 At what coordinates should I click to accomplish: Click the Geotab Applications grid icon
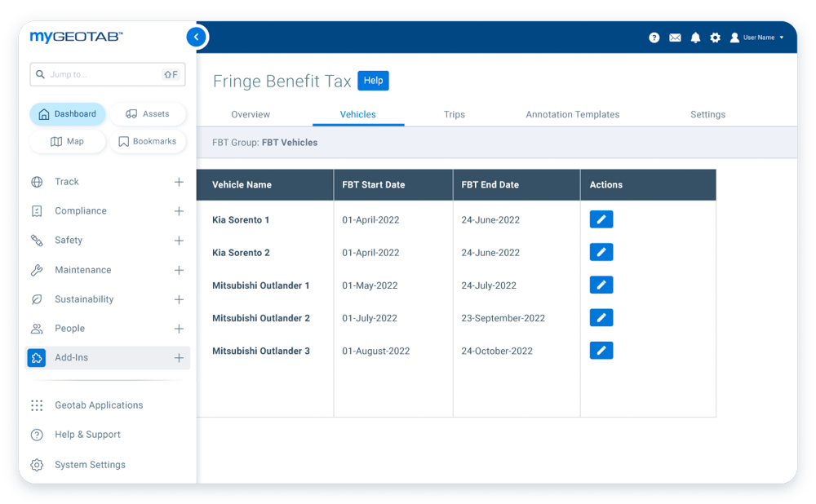[x=37, y=405]
